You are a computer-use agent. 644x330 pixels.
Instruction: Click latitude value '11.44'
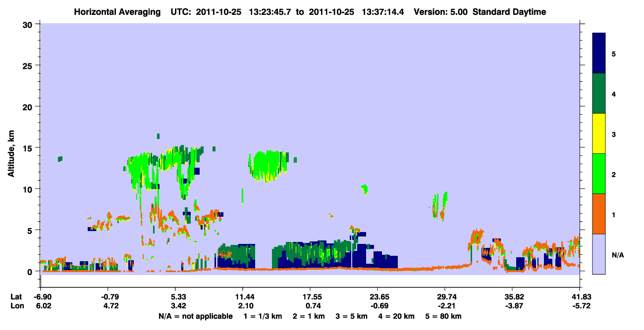click(x=242, y=297)
